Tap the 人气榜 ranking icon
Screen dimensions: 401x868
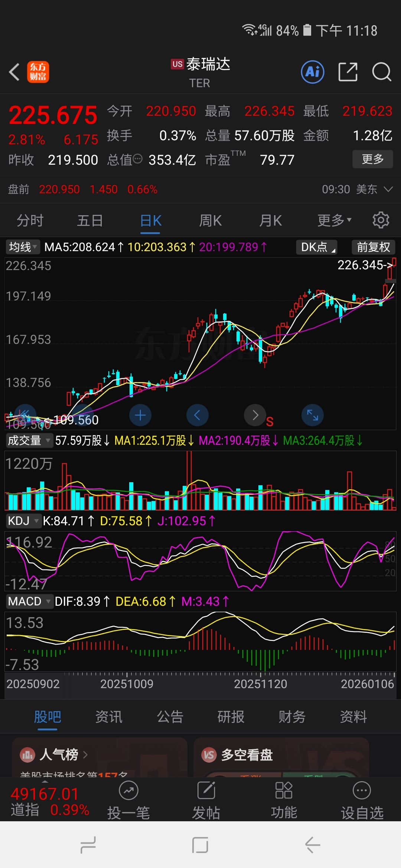[x=28, y=754]
